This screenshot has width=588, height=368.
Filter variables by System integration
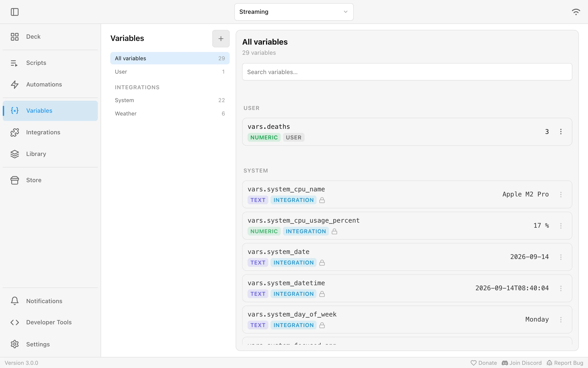tap(170, 100)
